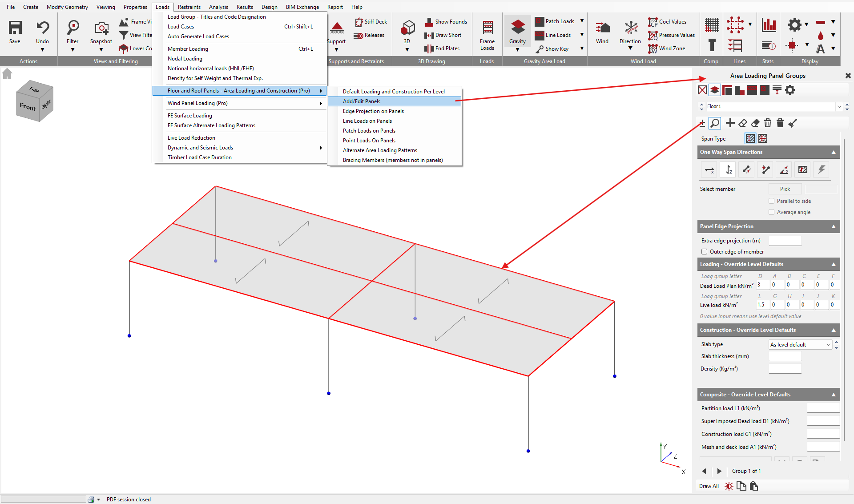Take a Snapshot with the camera icon
This screenshot has height=504, width=854.
pos(101,28)
